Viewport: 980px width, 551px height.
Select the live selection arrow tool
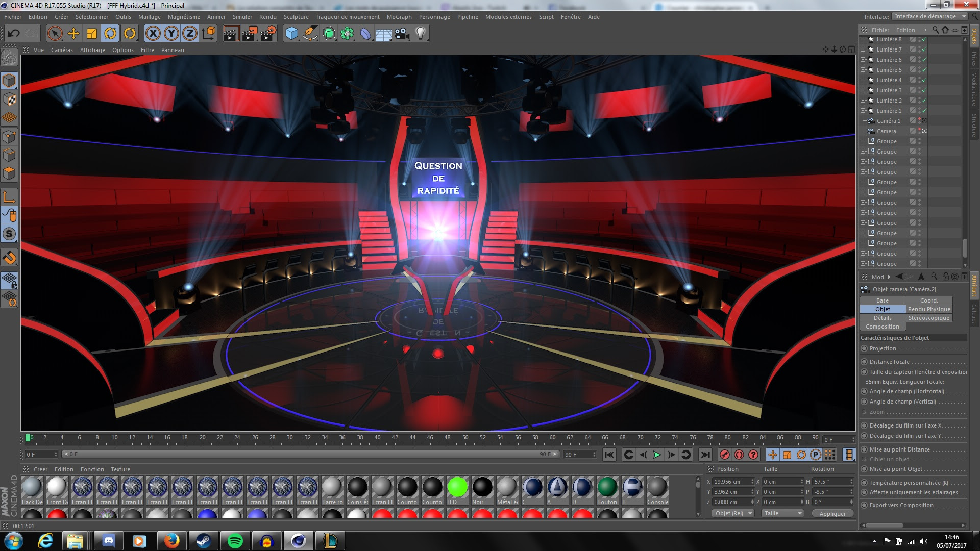point(55,34)
